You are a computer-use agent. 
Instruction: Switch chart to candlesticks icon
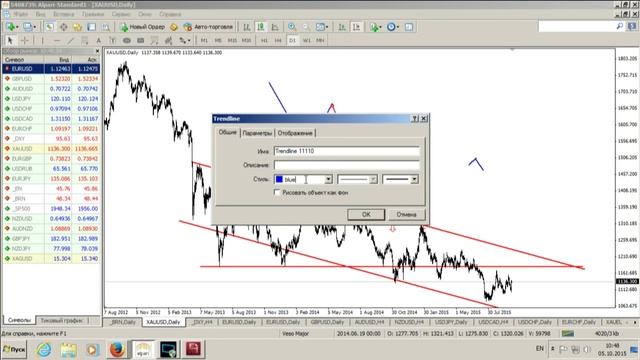(x=261, y=27)
